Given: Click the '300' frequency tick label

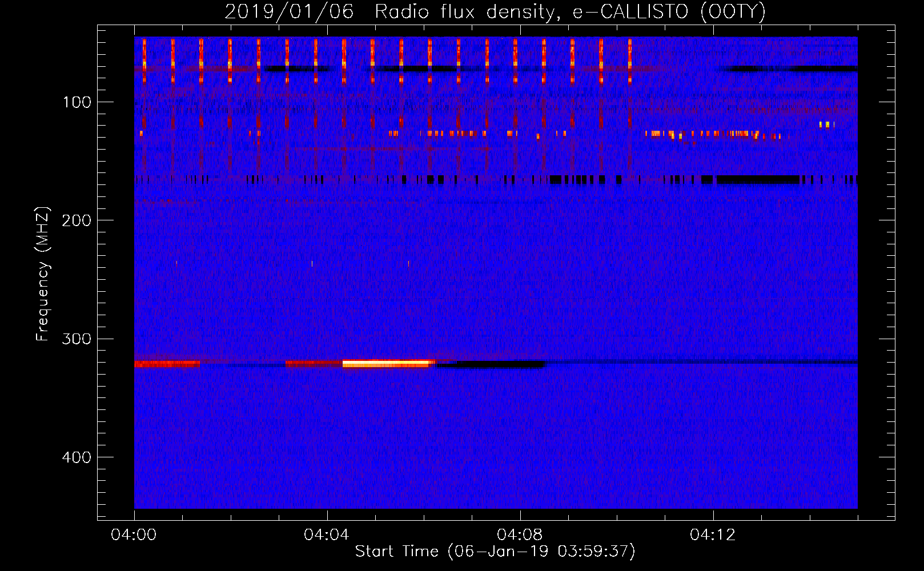Looking at the screenshot, I should point(77,339).
